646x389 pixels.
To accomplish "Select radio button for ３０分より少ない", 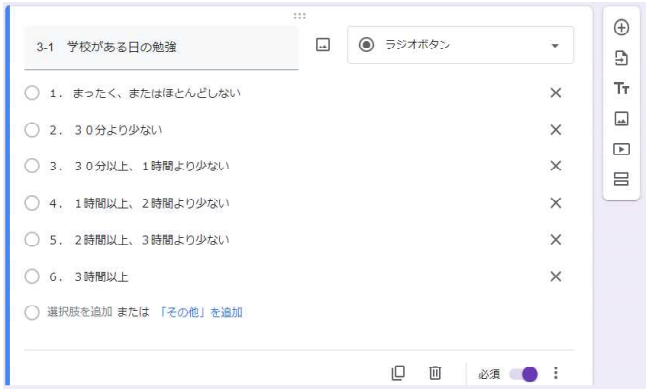I will pos(32,130).
